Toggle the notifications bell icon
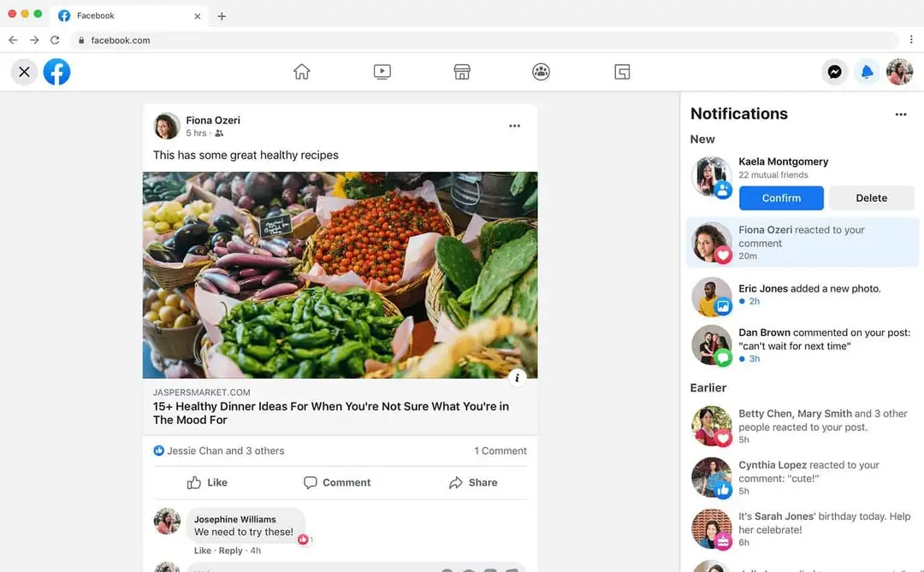 point(867,72)
